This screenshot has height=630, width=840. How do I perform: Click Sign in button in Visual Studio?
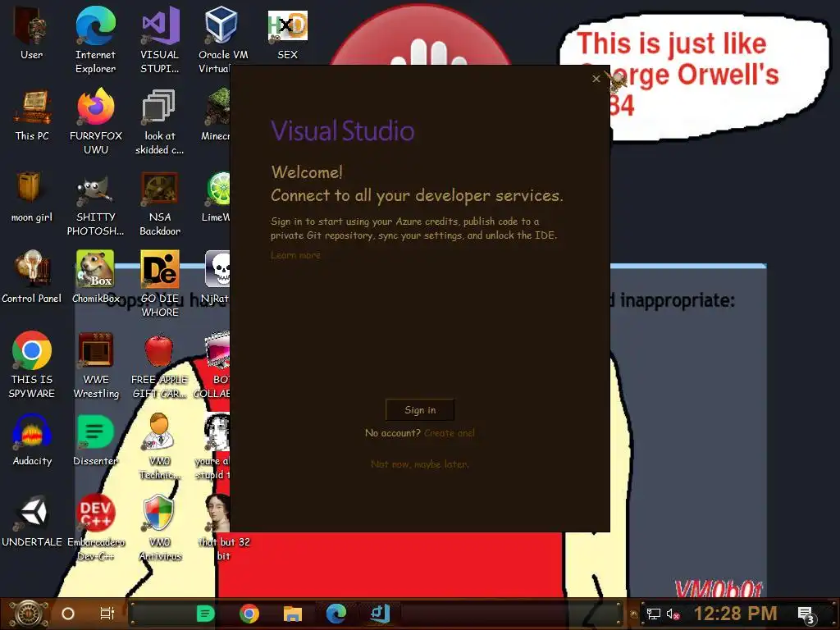[x=420, y=410]
